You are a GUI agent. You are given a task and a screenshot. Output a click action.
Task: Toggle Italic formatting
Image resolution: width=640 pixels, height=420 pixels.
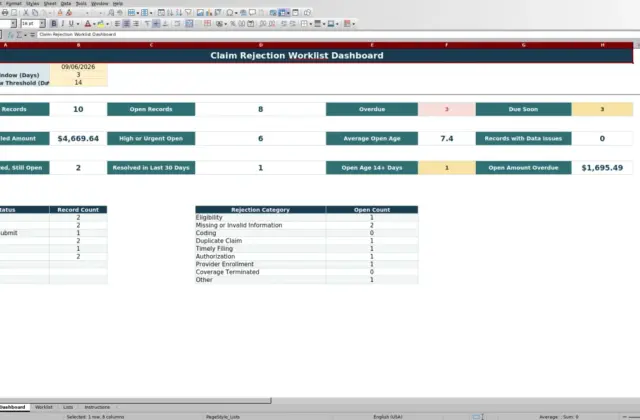coord(62,24)
